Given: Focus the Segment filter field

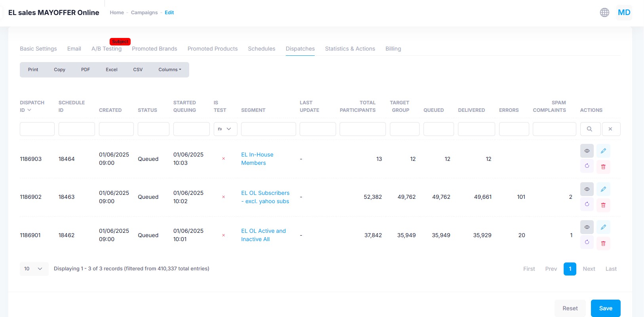Looking at the screenshot, I should (x=268, y=129).
